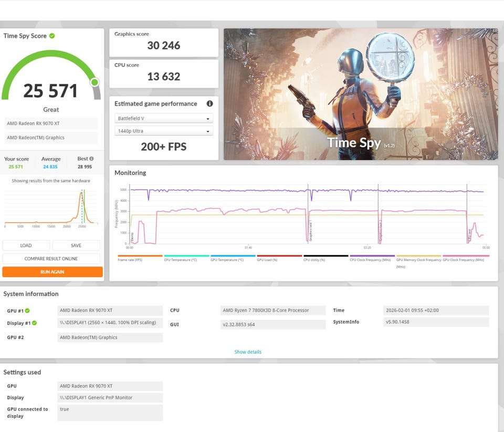The height and width of the screenshot is (432, 504).
Task: Select the SystemInfo version v5.90.1458
Action: coord(436,322)
